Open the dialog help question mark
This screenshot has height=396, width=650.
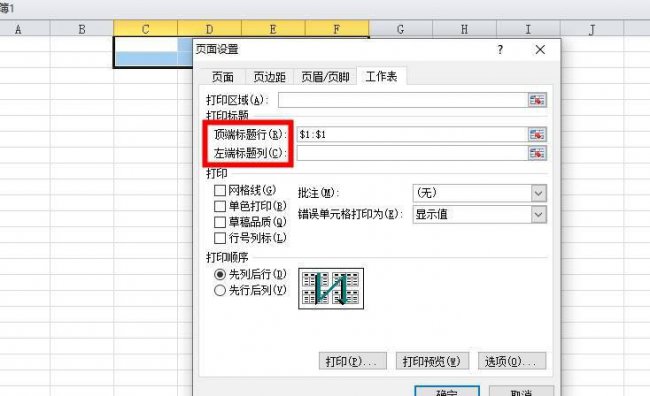[x=500, y=50]
